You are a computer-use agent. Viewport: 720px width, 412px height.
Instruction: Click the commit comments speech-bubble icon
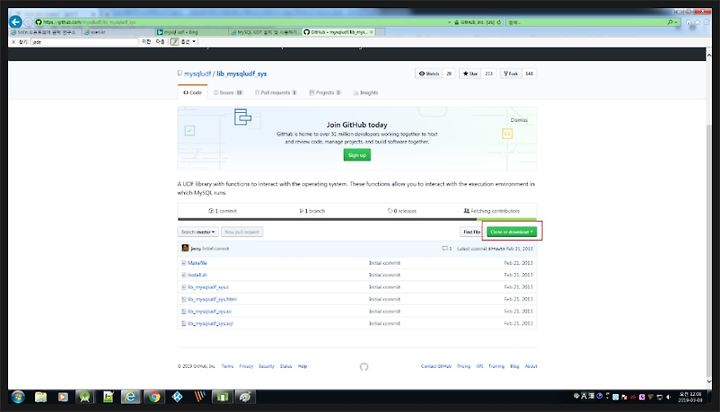pyautogui.click(x=444, y=248)
